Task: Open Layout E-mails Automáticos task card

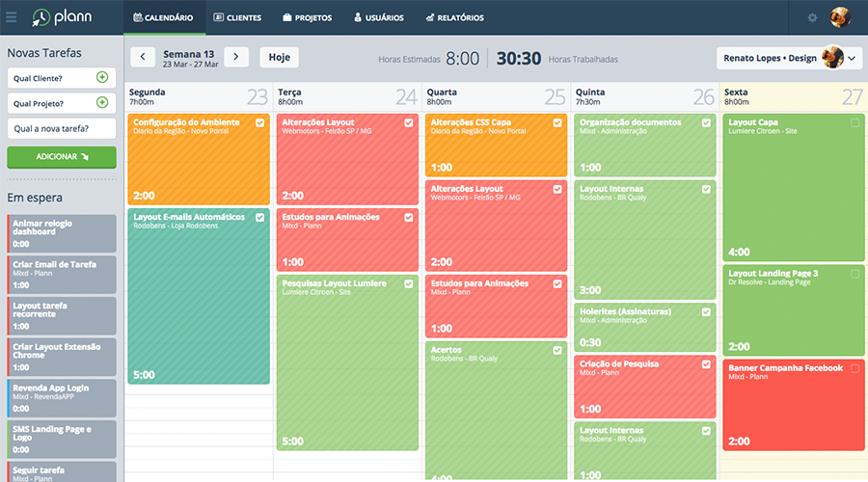Action: 198,296
